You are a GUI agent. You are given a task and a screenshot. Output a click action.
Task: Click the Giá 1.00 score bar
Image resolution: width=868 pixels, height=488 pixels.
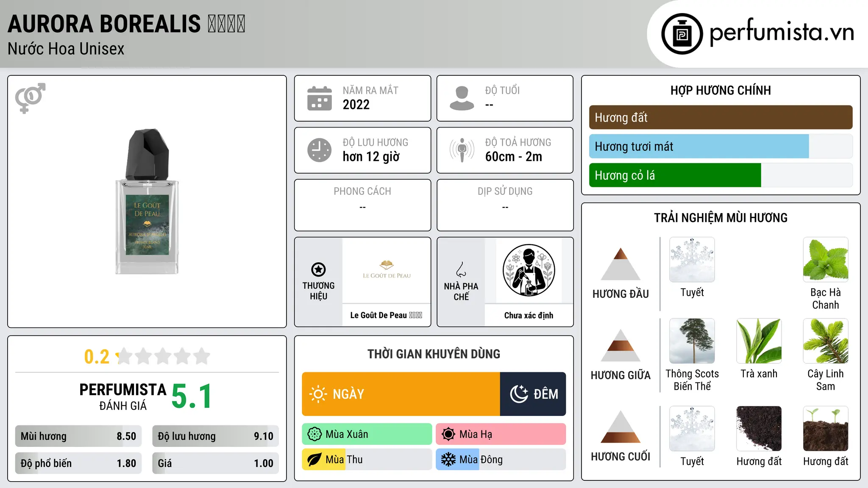(x=215, y=463)
